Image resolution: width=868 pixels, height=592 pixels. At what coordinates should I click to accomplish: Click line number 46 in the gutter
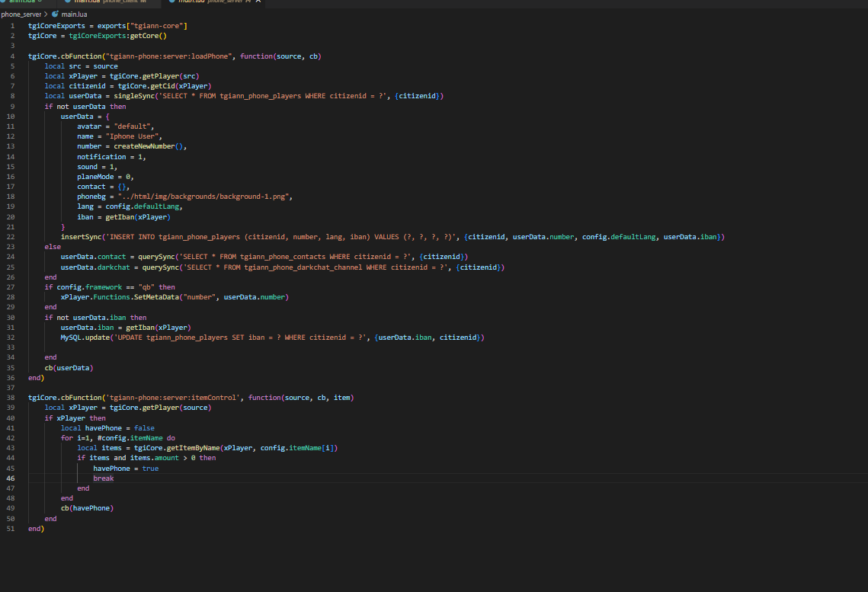[x=11, y=478]
